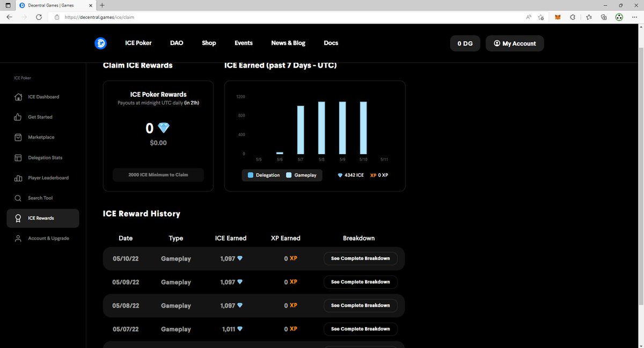644x348 pixels.
Task: Go to Delegation Stats in sidebar
Action: [43, 157]
